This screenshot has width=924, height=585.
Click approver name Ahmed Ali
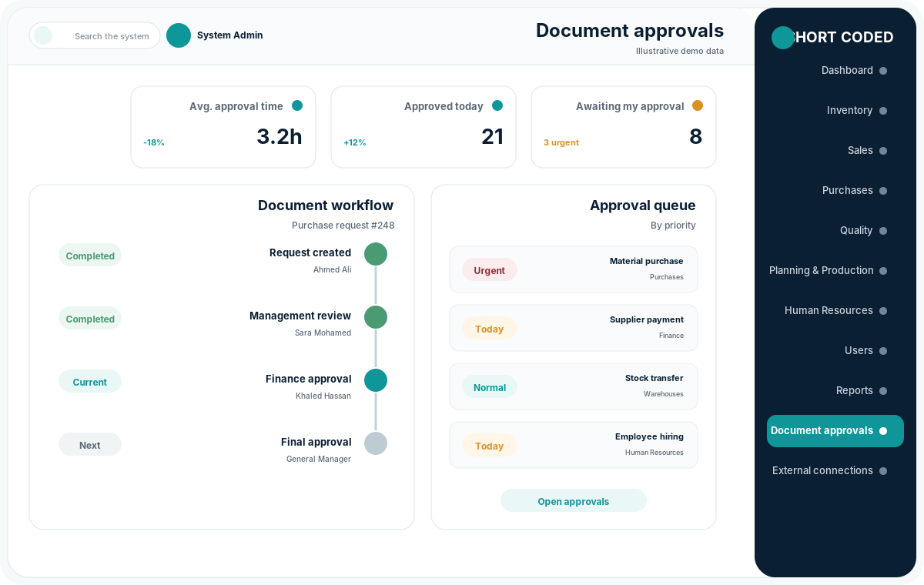pyautogui.click(x=332, y=269)
